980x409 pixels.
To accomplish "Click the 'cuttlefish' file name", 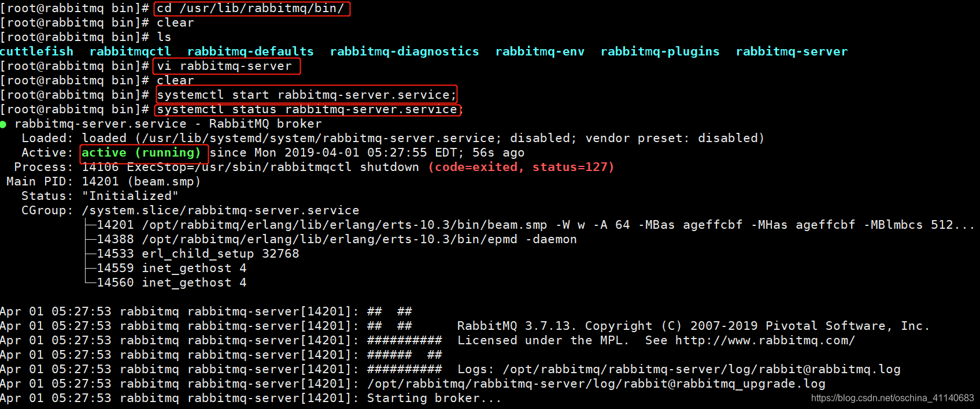I will point(37,51).
